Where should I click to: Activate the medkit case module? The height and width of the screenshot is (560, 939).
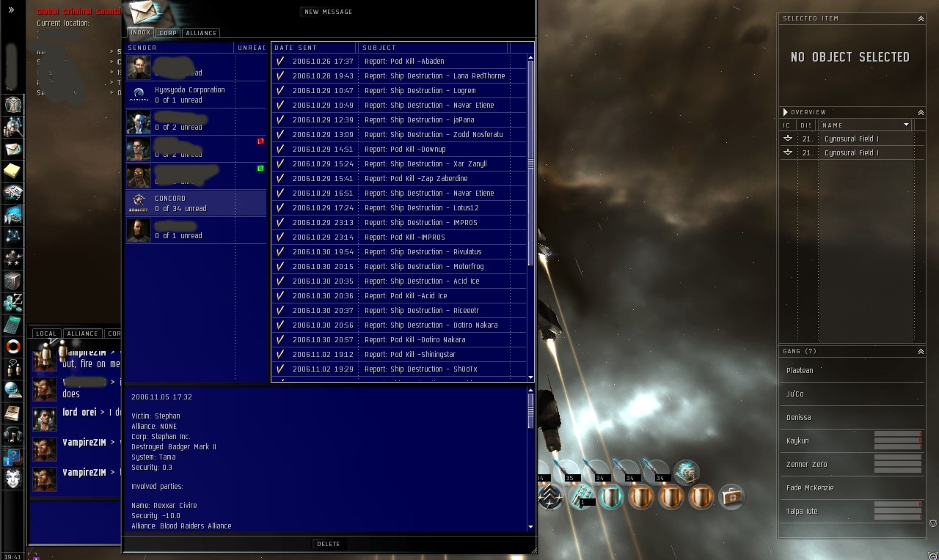pyautogui.click(x=731, y=497)
